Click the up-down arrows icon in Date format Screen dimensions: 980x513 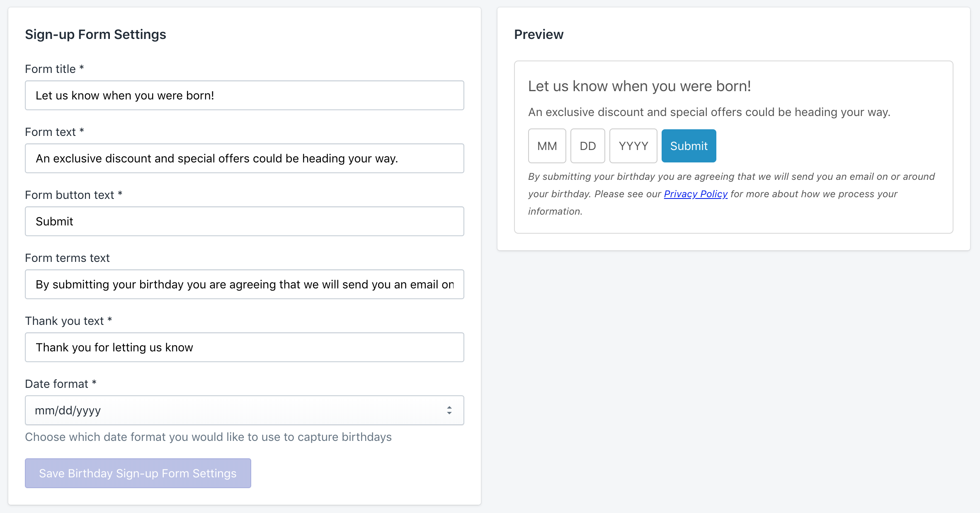click(449, 410)
